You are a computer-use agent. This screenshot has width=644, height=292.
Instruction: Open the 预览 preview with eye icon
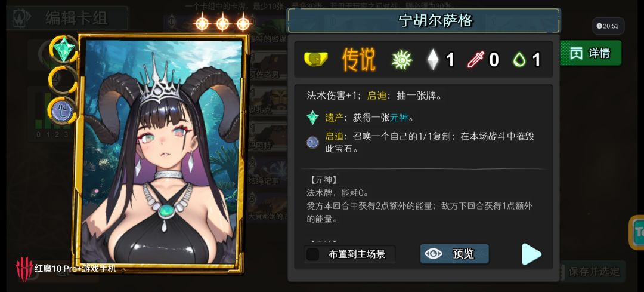click(454, 254)
